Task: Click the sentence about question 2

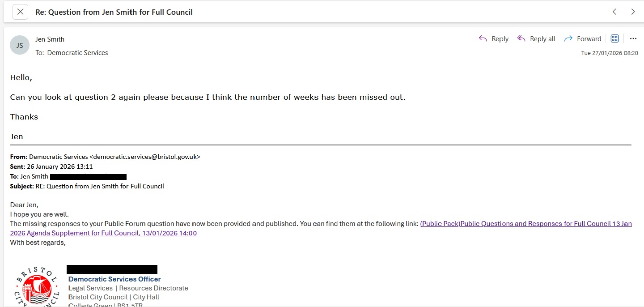Action: pyautogui.click(x=208, y=97)
